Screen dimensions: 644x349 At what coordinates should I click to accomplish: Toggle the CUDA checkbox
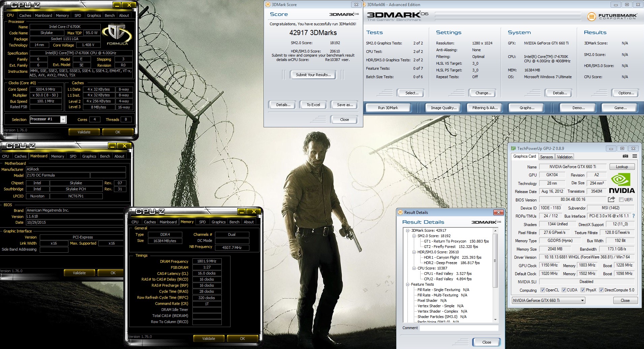point(564,290)
